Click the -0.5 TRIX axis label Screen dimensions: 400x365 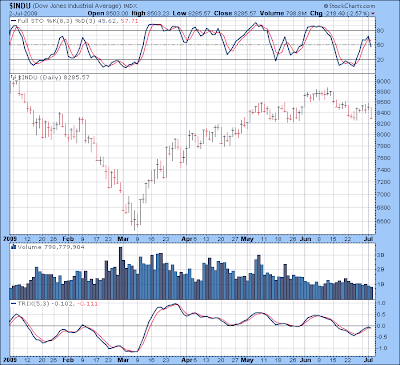pyautogui.click(x=381, y=337)
